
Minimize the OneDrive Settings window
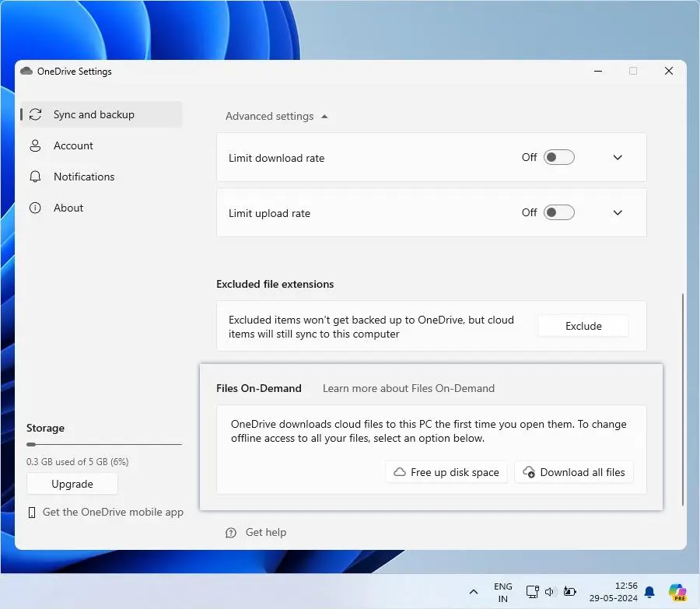(x=598, y=71)
